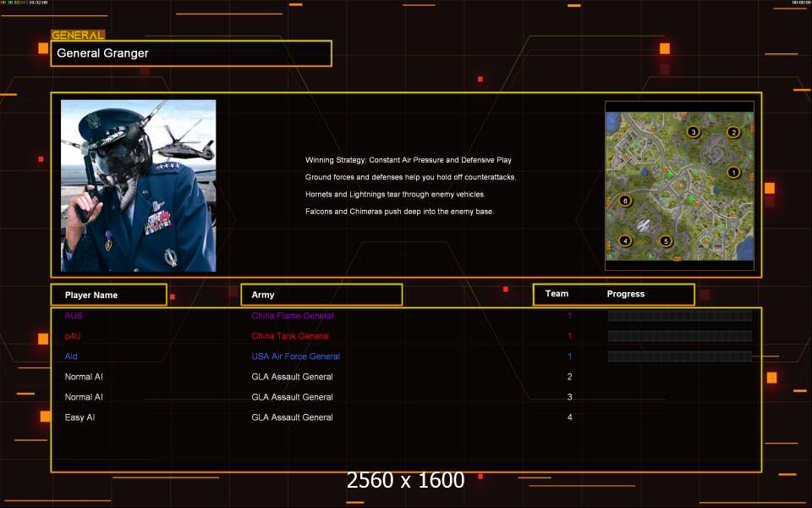The width and height of the screenshot is (812, 508).
Task: Click the General Granger name field
Action: [x=191, y=53]
